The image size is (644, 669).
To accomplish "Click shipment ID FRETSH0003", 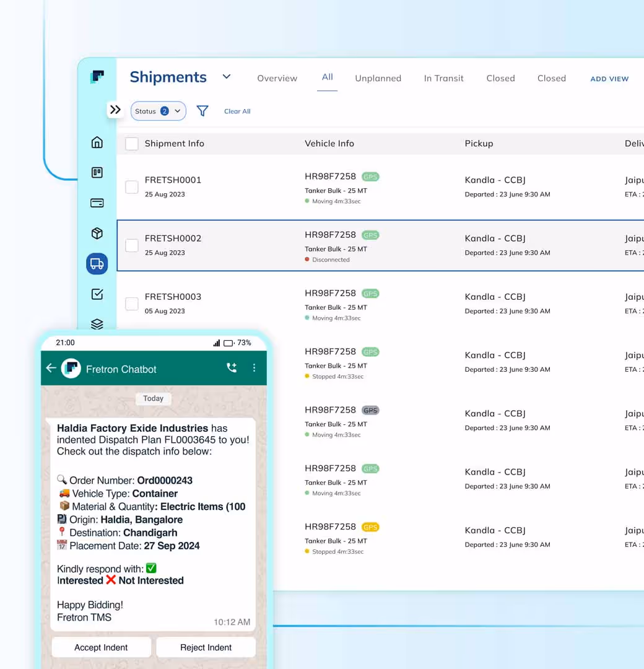I will tap(173, 297).
